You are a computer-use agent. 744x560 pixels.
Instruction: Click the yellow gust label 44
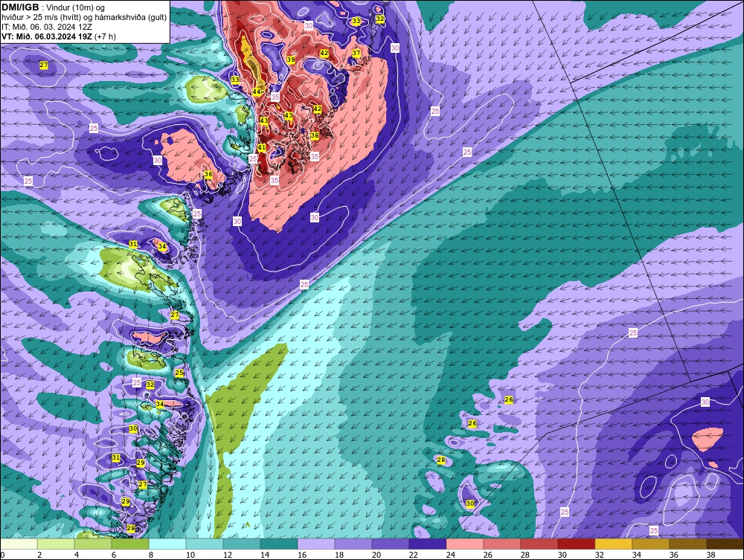coord(257,91)
